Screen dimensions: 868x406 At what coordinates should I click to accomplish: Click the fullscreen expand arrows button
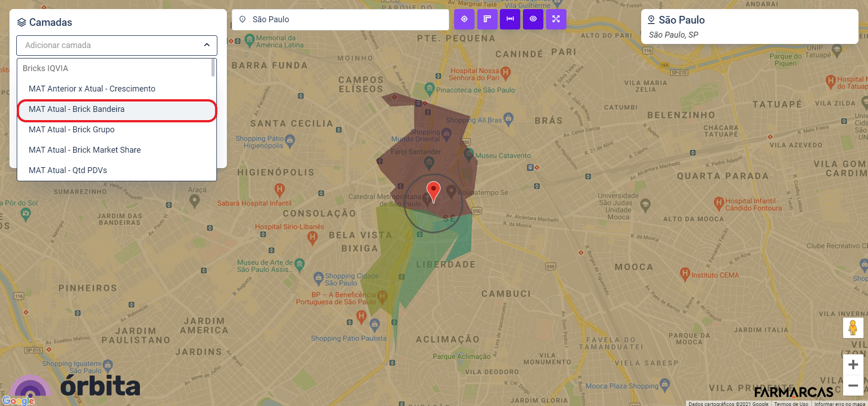click(556, 19)
